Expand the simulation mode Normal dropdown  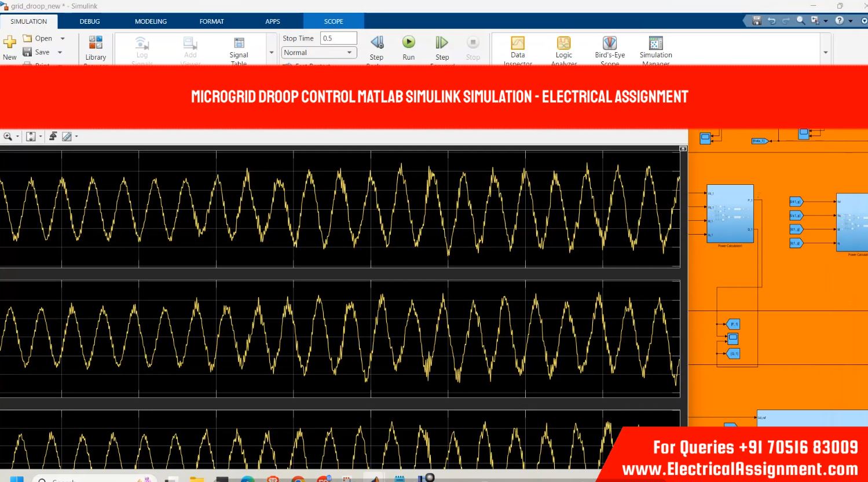318,53
